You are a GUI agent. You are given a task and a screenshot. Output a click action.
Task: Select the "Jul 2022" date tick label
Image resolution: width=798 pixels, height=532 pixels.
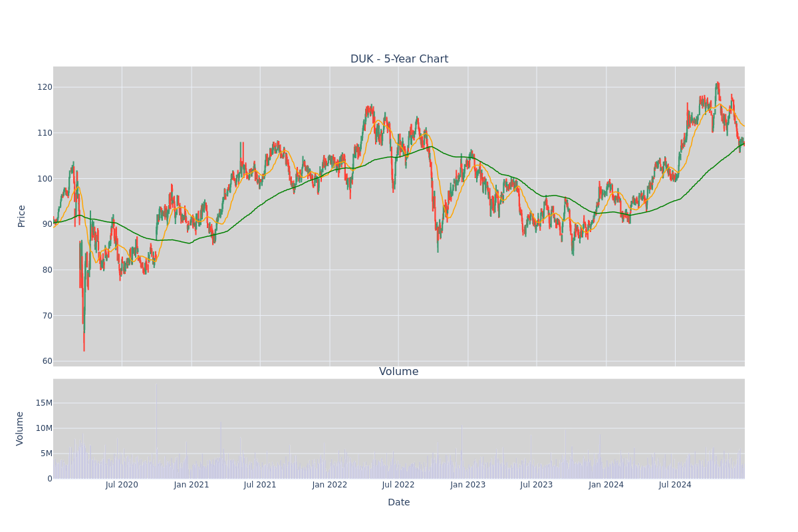pyautogui.click(x=398, y=485)
